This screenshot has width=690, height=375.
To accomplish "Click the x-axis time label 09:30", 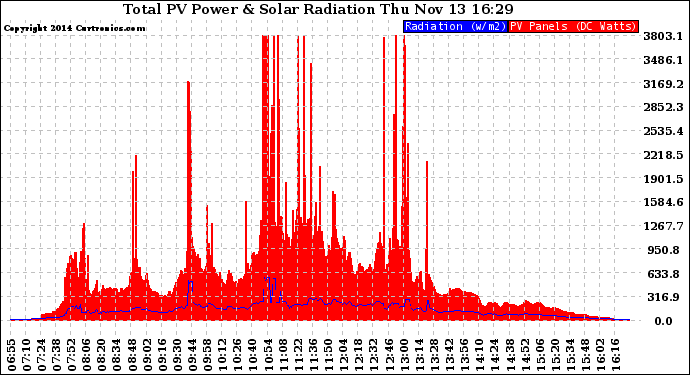I will [x=178, y=356].
